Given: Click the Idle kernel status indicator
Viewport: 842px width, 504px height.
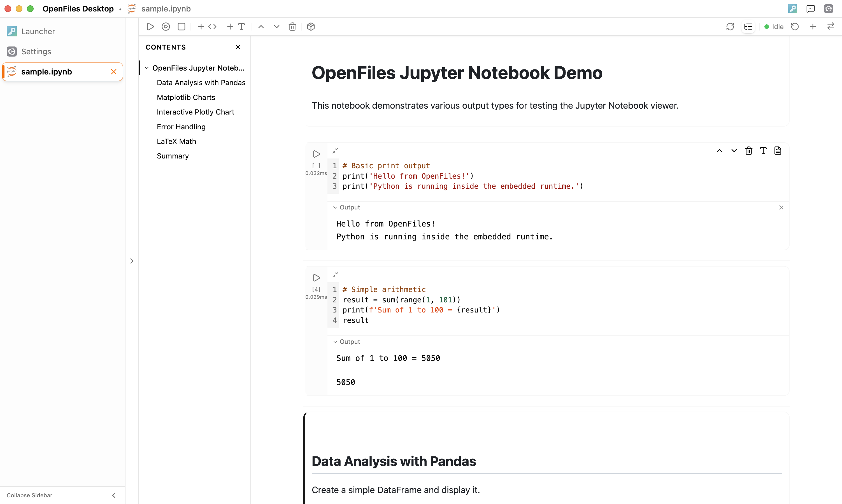Looking at the screenshot, I should [774, 27].
